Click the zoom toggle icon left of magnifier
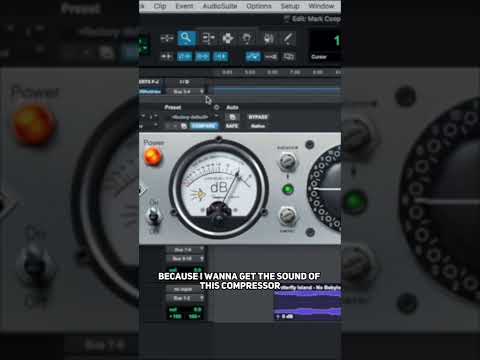 pyautogui.click(x=167, y=38)
